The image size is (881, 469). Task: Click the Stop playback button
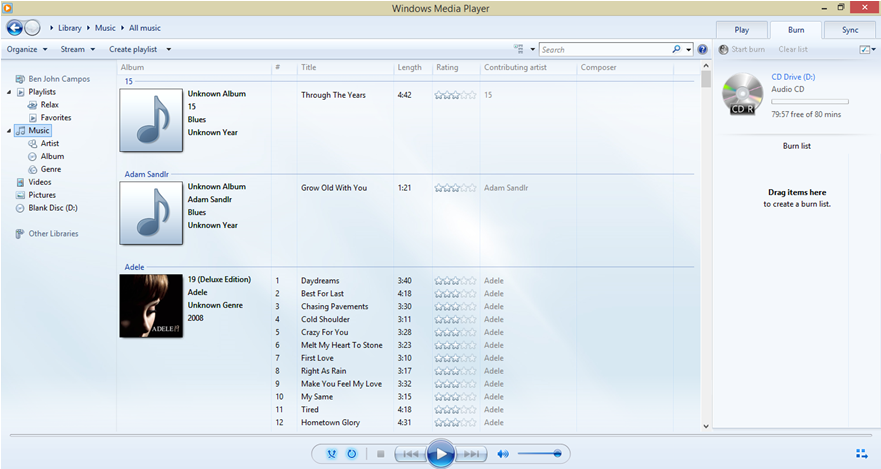click(x=380, y=454)
